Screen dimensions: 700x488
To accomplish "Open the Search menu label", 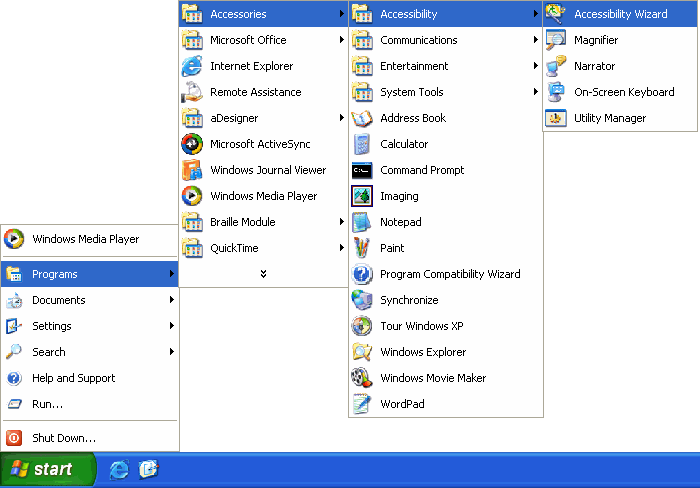I will pyautogui.click(x=49, y=352).
